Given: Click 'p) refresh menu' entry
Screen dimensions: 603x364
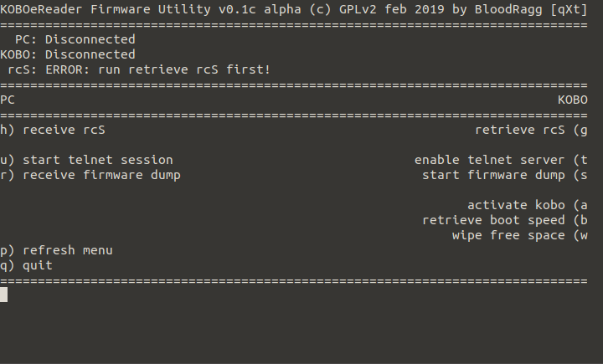Looking at the screenshot, I should (56, 250).
